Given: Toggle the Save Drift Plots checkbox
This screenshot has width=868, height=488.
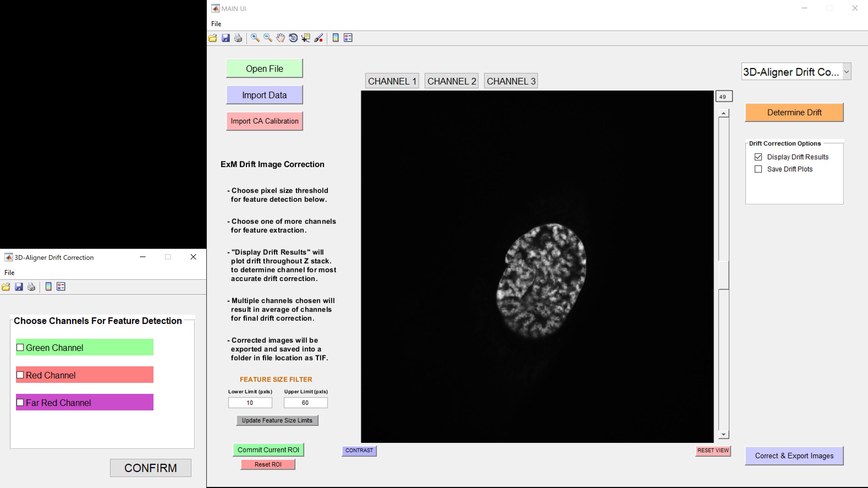Looking at the screenshot, I should pos(758,169).
